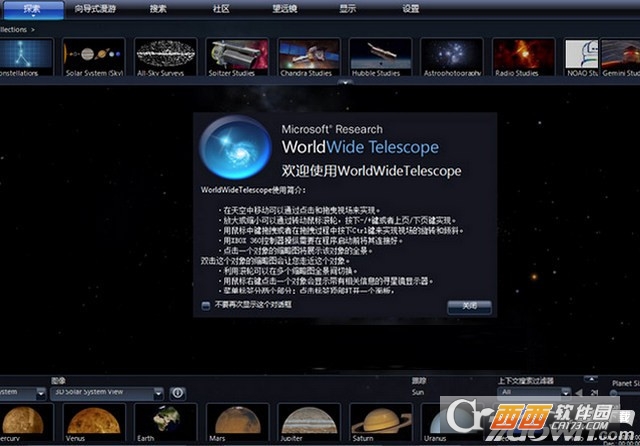
Task: Open the look-at dropdown ending in 'stem'
Action: pyautogui.click(x=22, y=393)
